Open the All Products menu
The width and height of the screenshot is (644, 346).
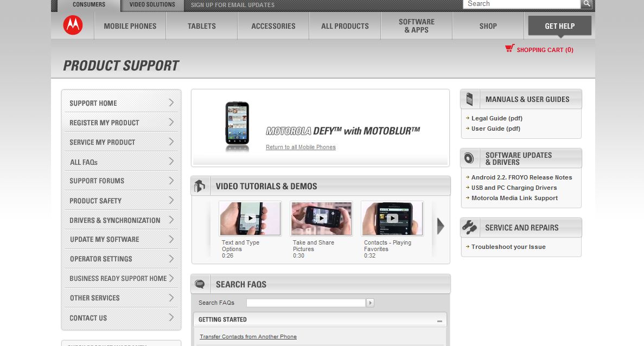[345, 26]
